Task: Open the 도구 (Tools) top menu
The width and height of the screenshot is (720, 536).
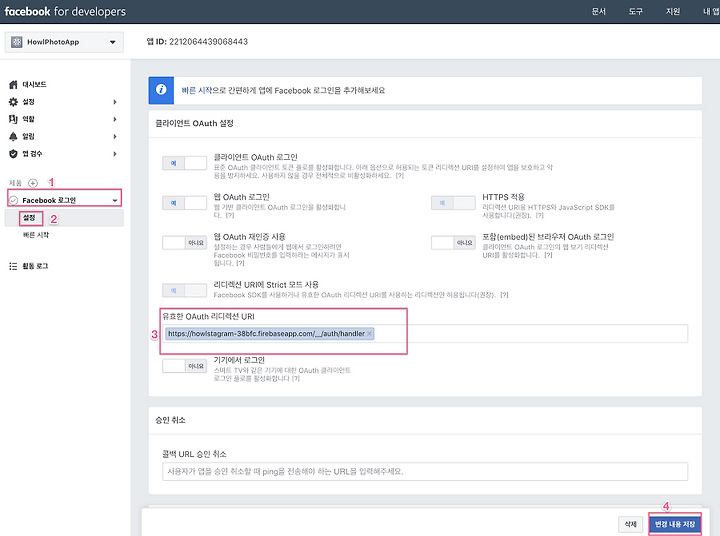Action: click(x=636, y=11)
